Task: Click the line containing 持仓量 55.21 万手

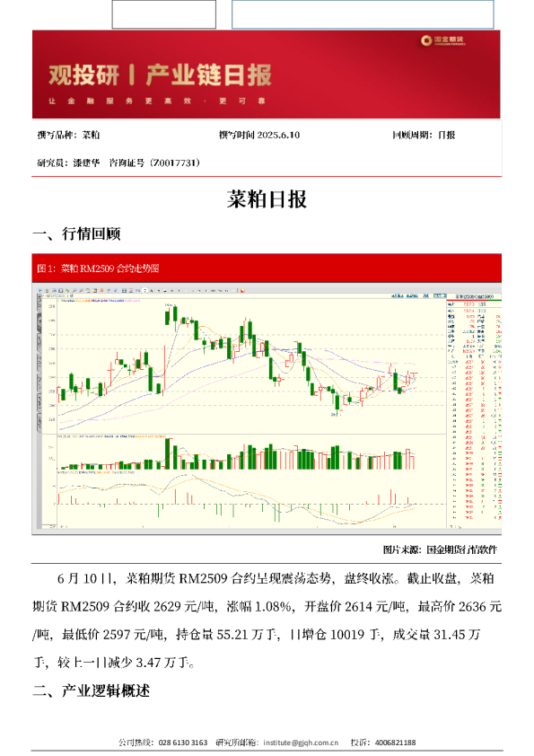Action: pos(257,635)
